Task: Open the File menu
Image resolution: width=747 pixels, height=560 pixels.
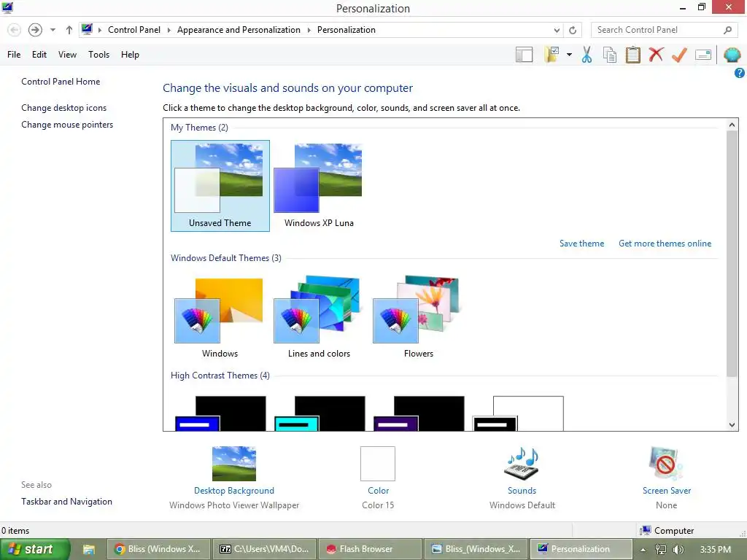Action: (14, 54)
